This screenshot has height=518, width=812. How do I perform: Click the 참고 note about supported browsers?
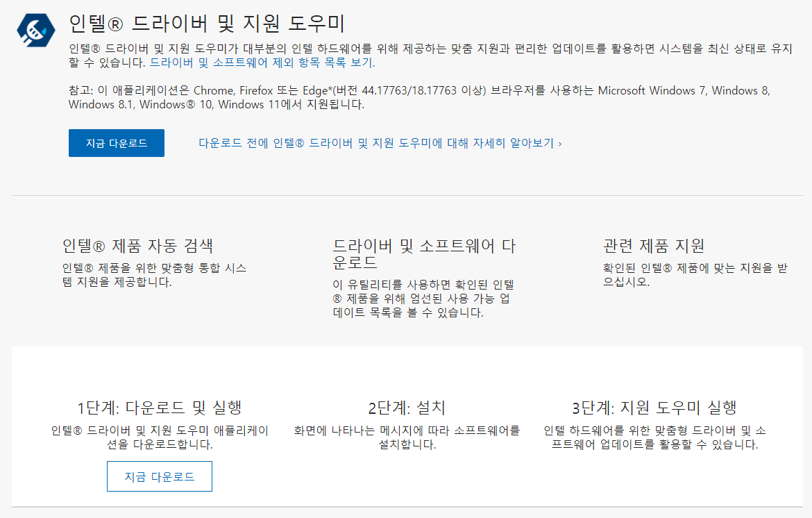pyautogui.click(x=419, y=97)
